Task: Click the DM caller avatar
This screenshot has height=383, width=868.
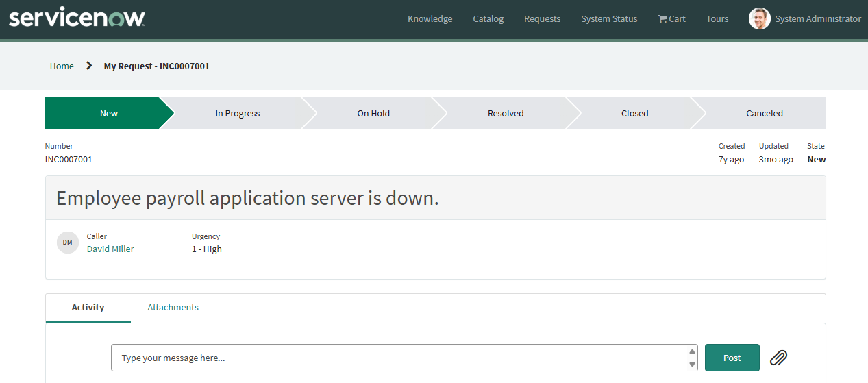Action: click(x=68, y=243)
